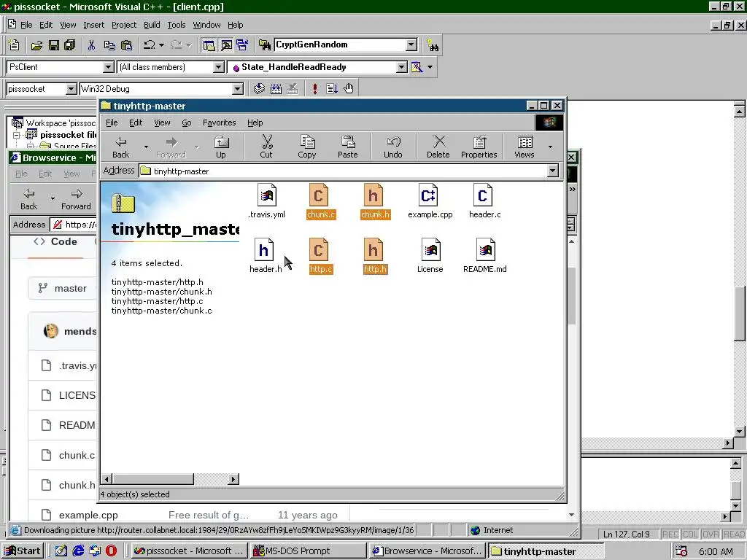The height and width of the screenshot is (560, 747).
Task: Open the Build menu in Visual C++
Action: 152,25
